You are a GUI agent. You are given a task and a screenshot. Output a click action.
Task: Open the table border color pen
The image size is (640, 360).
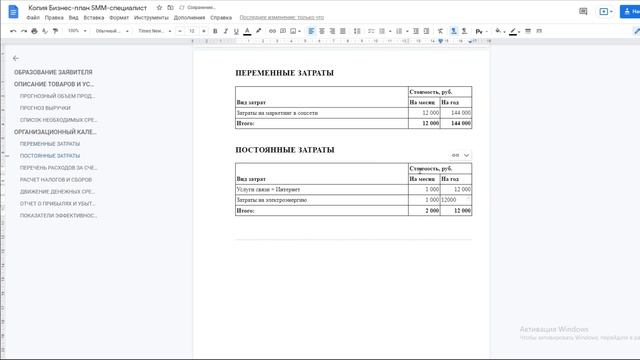[513, 31]
